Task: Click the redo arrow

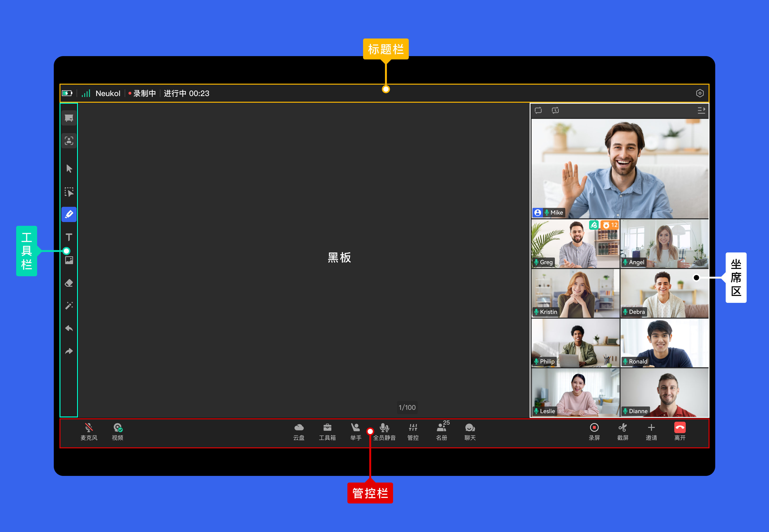Action: pyautogui.click(x=69, y=351)
